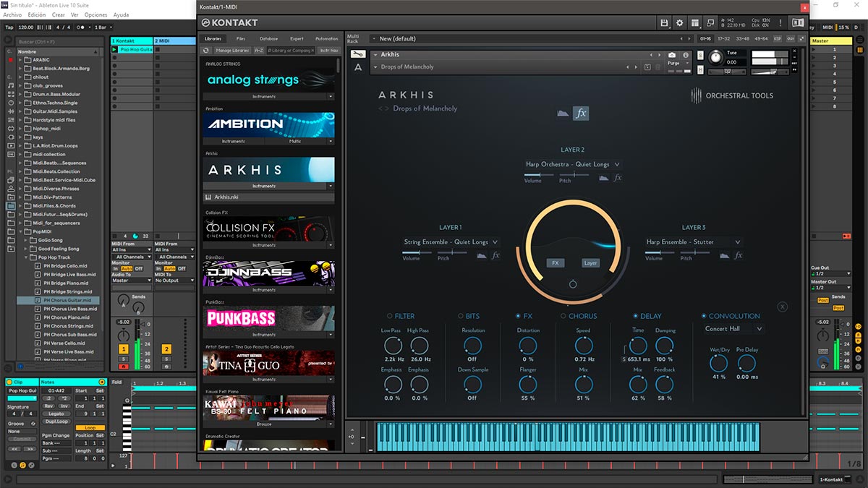Screen dimensions: 868x488
Task: Open the Arkhis instrument wrench editor
Action: click(x=357, y=54)
